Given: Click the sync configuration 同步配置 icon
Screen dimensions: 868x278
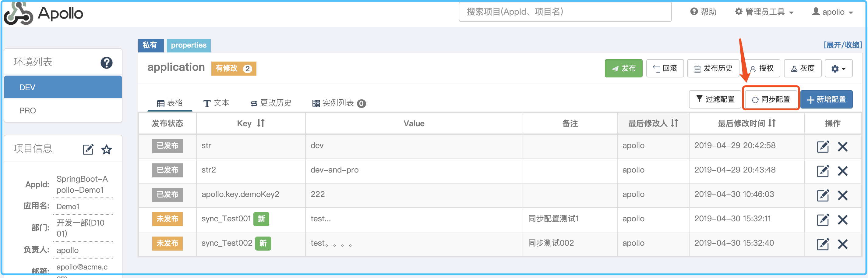Looking at the screenshot, I should tap(771, 99).
